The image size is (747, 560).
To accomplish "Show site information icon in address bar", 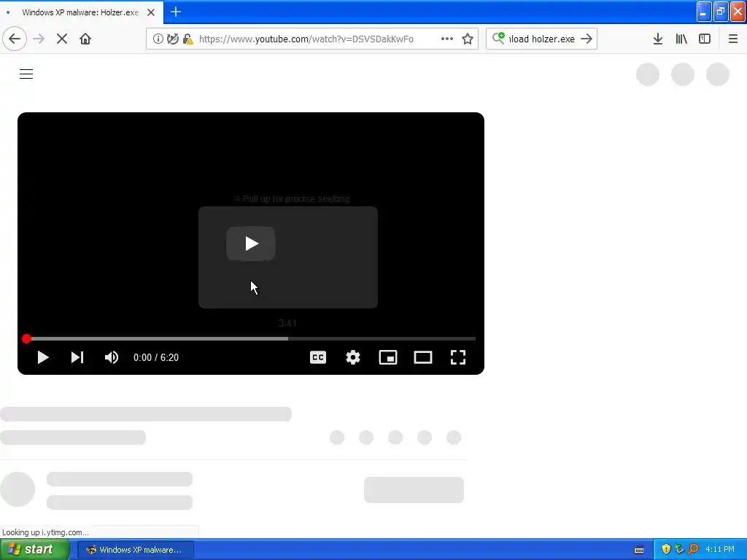I will click(158, 39).
